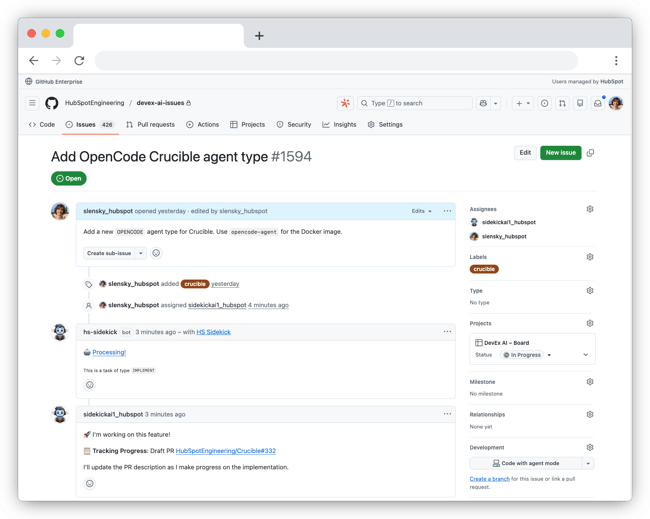Click the crucible label in the sidebar

coord(484,269)
